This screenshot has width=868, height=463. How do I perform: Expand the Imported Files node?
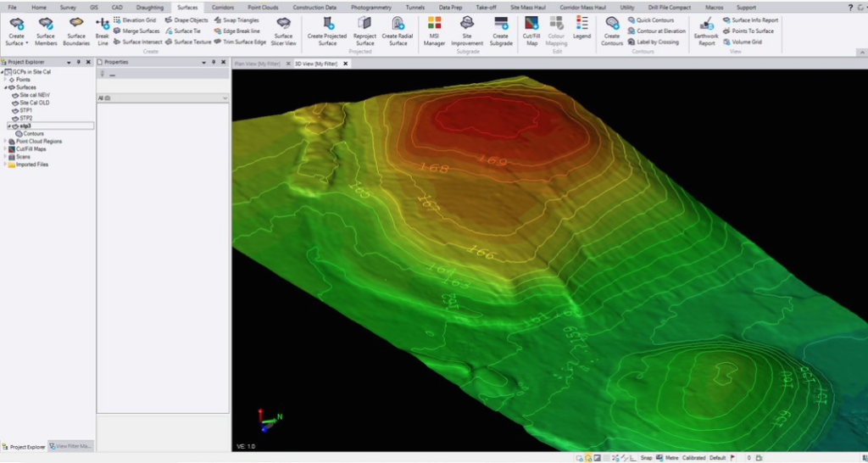[6, 165]
